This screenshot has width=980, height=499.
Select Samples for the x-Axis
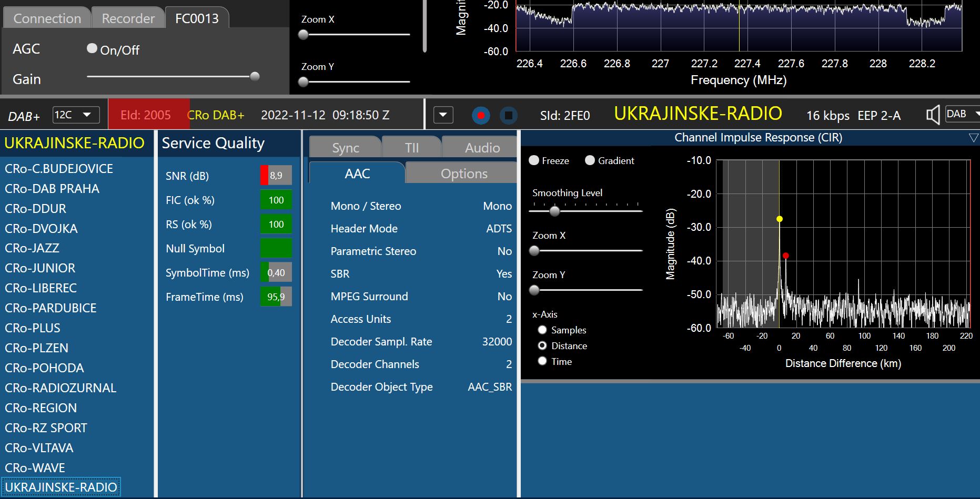pyautogui.click(x=542, y=330)
